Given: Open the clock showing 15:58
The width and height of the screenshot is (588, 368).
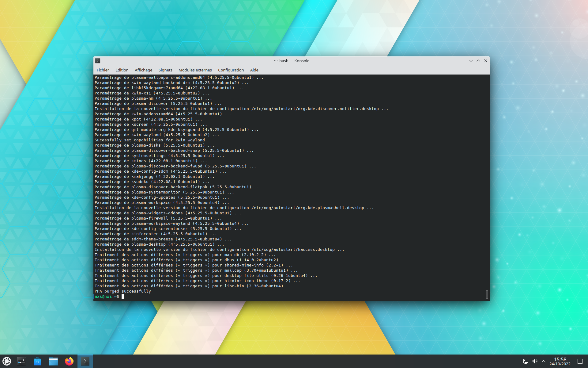Looking at the screenshot, I should point(560,361).
